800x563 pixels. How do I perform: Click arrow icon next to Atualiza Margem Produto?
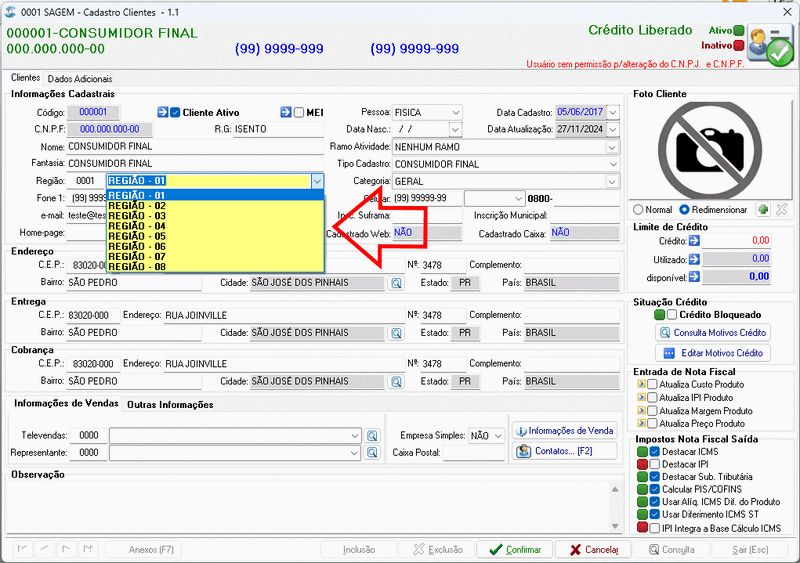point(641,410)
